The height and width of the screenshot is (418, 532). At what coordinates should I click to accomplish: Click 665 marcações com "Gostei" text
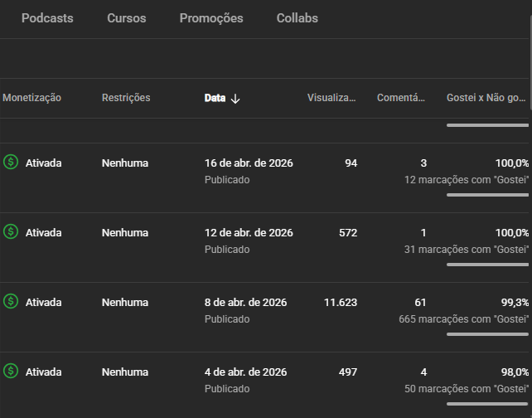(464, 318)
